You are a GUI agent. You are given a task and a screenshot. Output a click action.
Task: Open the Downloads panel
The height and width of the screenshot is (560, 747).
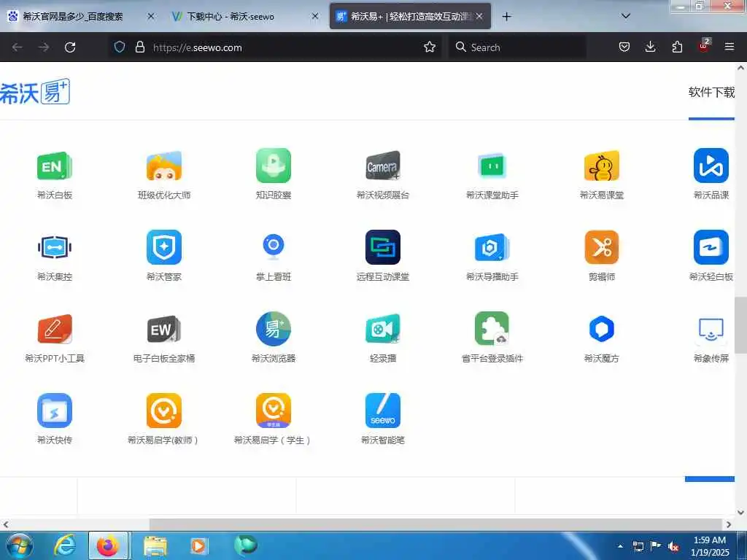(650, 47)
